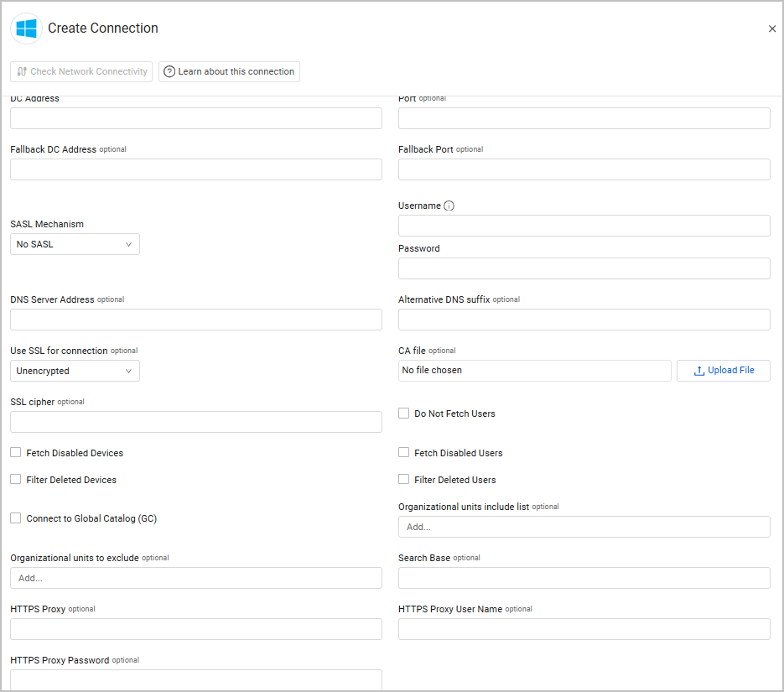Viewport: 784px width, 692px height.
Task: Enable Fetch Disabled Users checkbox
Action: [404, 452]
